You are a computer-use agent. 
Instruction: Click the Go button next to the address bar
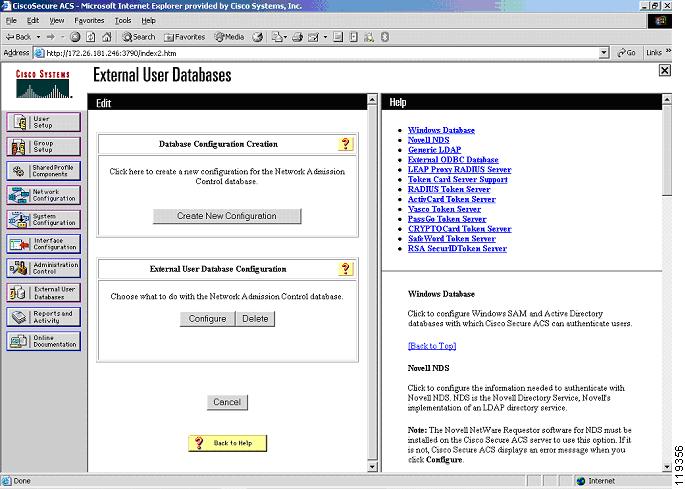click(626, 53)
